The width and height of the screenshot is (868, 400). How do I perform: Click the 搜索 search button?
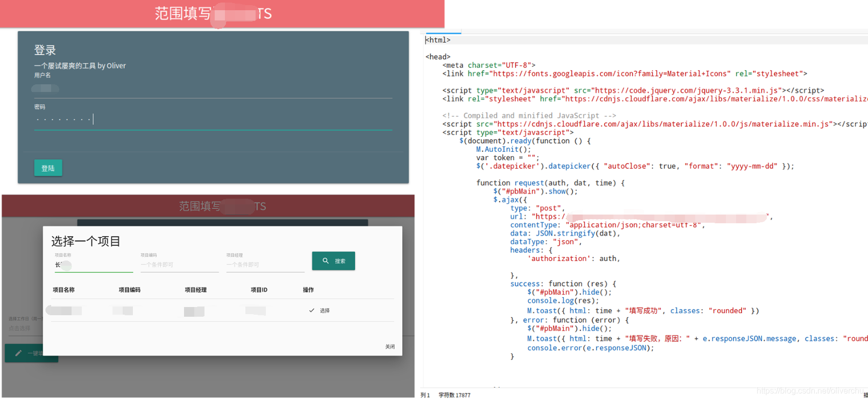point(333,261)
